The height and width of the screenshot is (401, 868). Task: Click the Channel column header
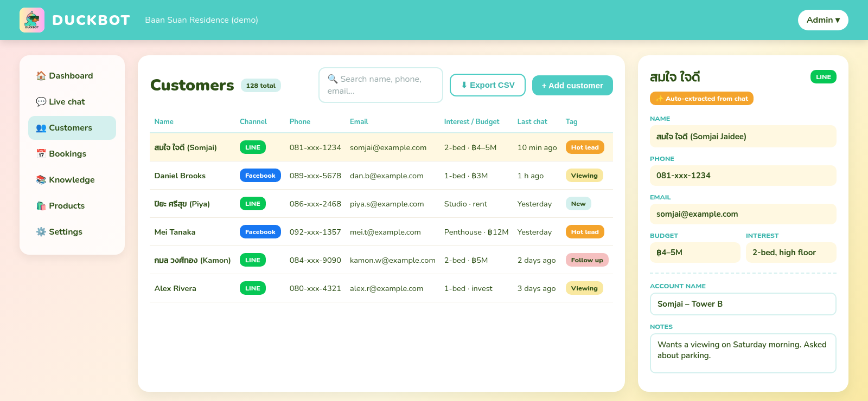(253, 122)
